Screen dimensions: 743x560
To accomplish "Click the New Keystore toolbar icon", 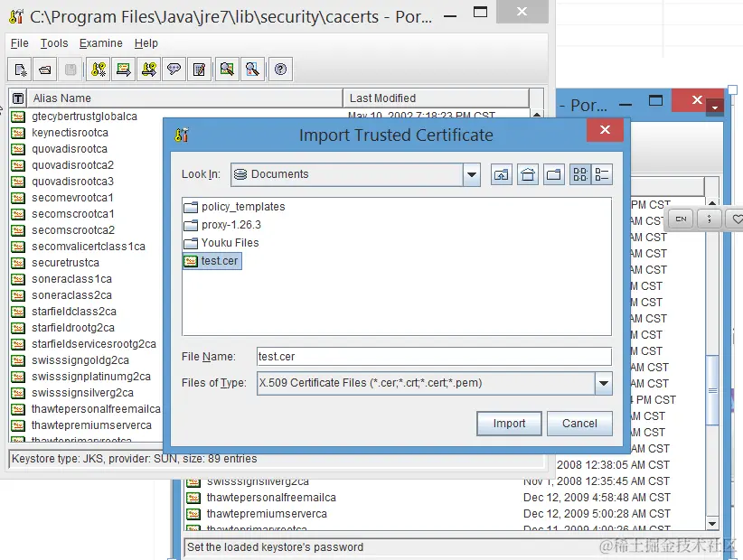I will (x=20, y=70).
